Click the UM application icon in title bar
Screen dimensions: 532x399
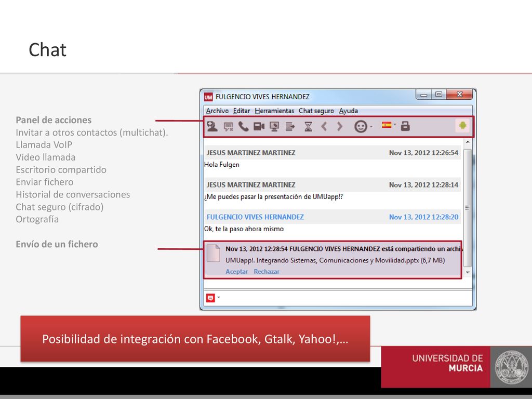click(208, 97)
